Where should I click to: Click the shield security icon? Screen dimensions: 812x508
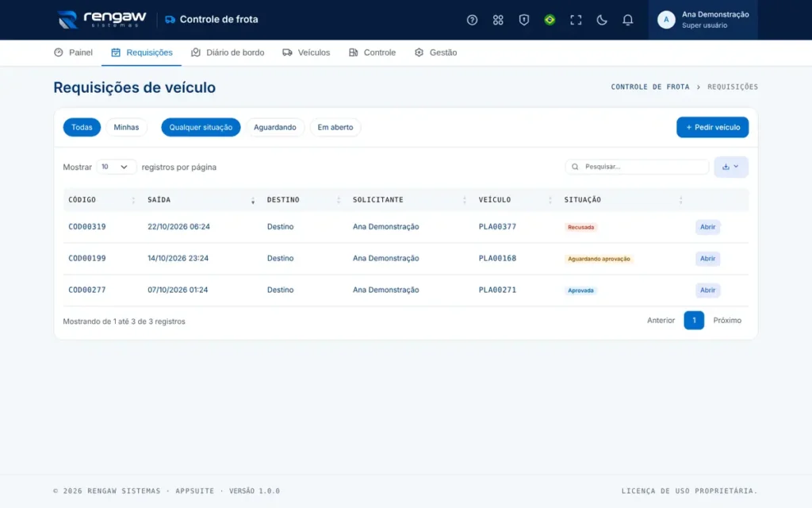point(523,20)
